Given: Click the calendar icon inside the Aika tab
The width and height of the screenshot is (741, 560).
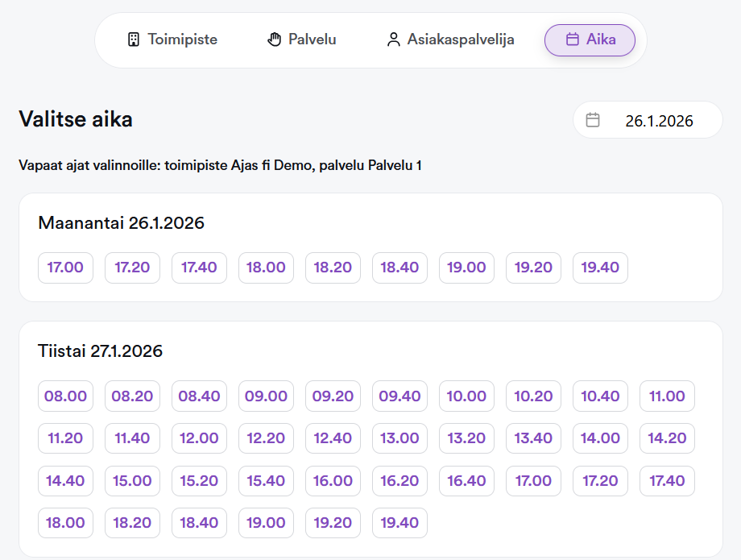Looking at the screenshot, I should 573,39.
